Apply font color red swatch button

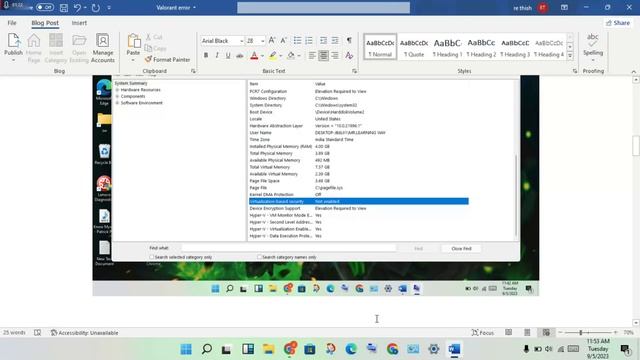(254, 56)
